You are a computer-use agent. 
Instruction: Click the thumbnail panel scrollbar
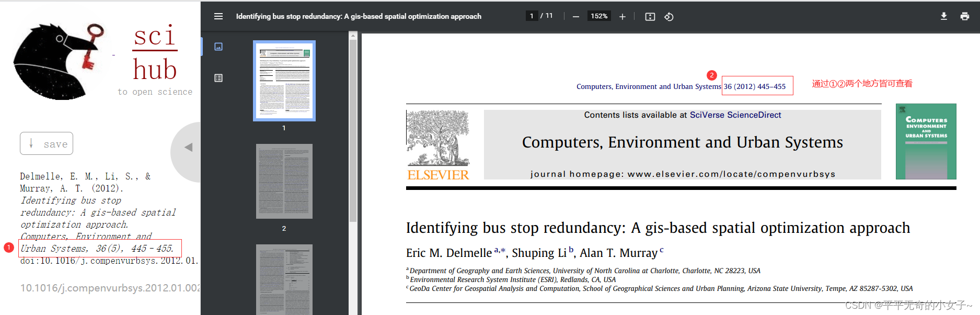pyautogui.click(x=353, y=131)
